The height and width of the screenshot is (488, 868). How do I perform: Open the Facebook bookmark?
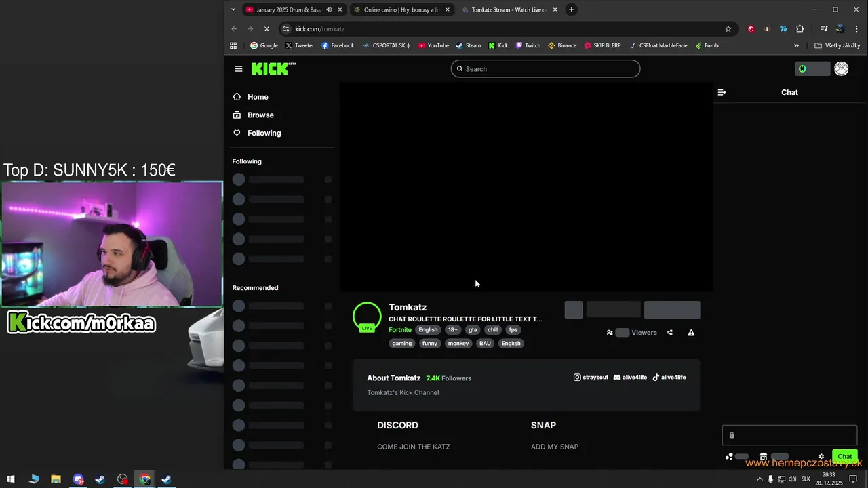click(338, 45)
